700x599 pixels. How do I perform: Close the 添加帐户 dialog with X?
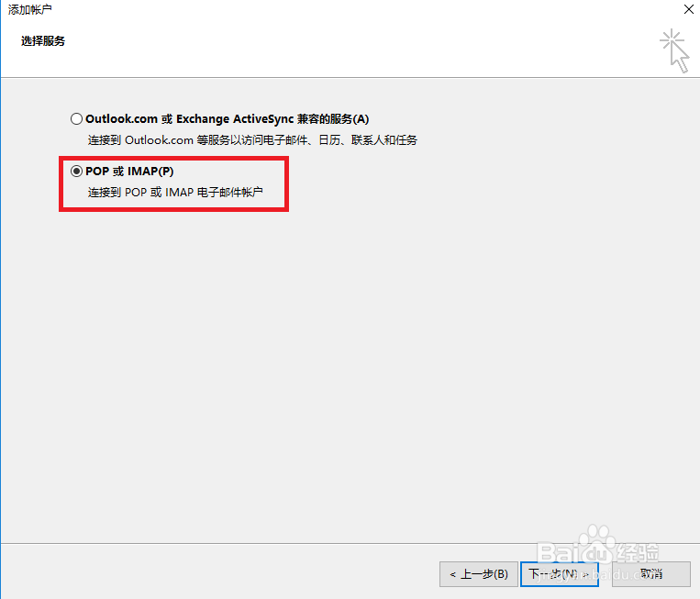(x=689, y=9)
